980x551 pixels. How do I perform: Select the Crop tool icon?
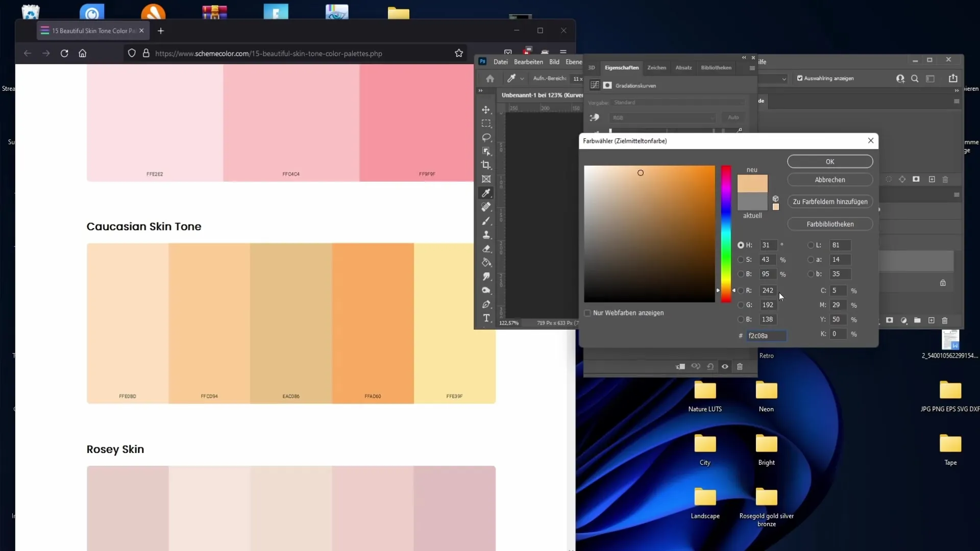(488, 165)
